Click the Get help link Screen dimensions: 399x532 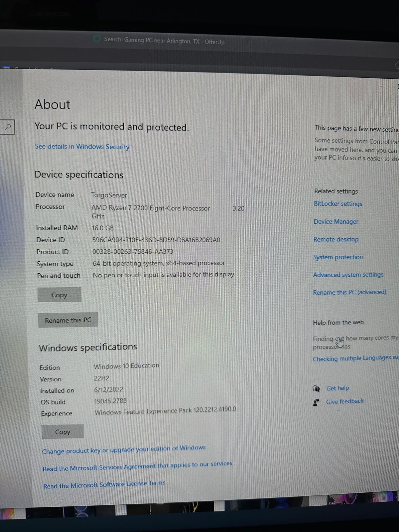tap(337, 388)
